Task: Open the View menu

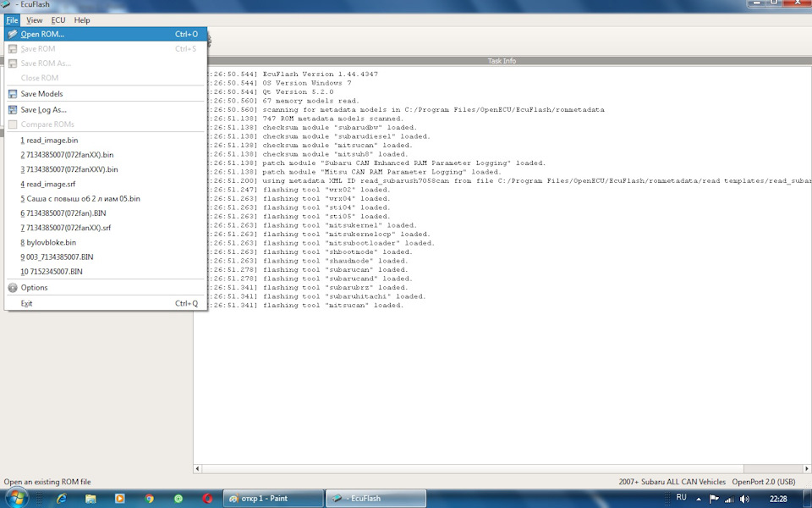Action: (x=34, y=20)
